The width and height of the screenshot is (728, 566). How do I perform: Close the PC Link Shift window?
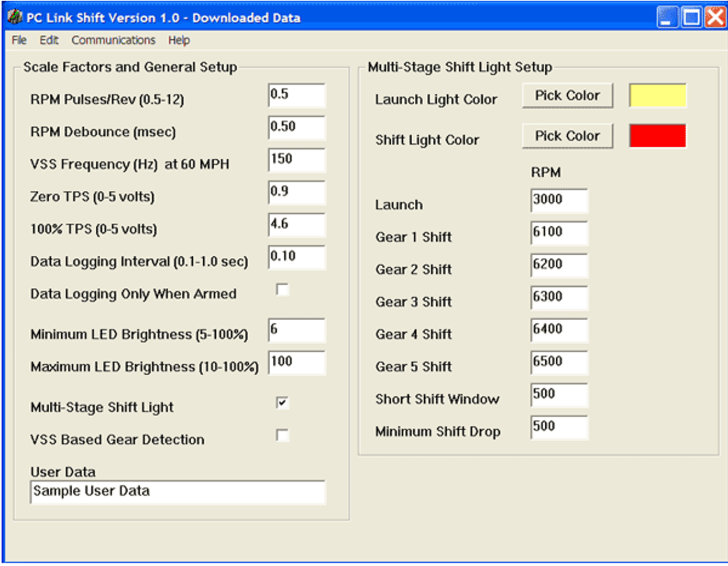point(715,17)
